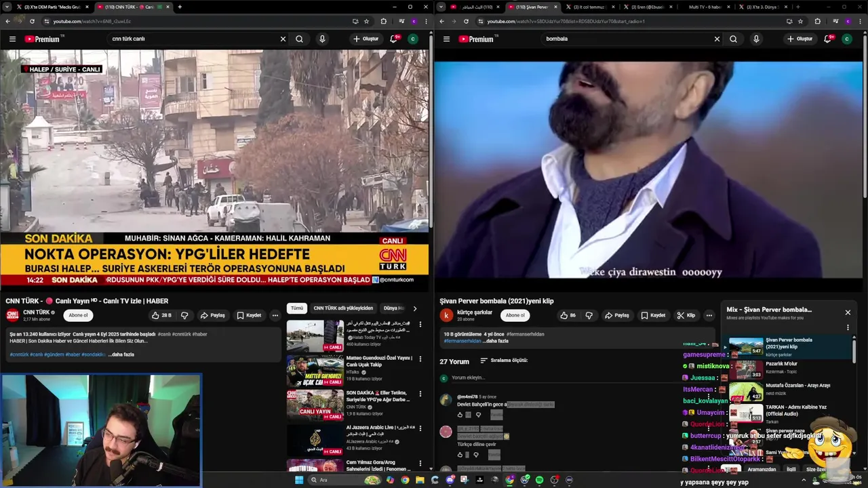Bookmark the left window's page with star
Viewport: 868px width, 488px height.
click(366, 21)
